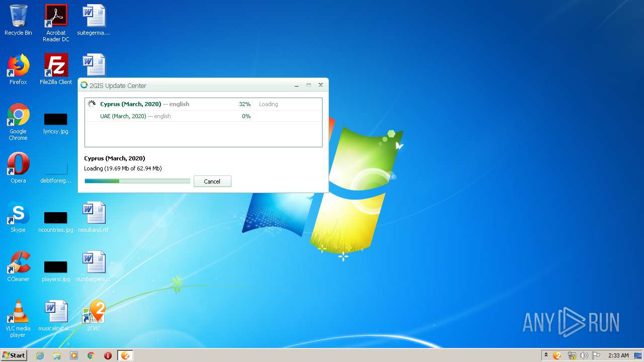Click the 32% value for Cyprus
The image size is (644, 362).
(245, 104)
